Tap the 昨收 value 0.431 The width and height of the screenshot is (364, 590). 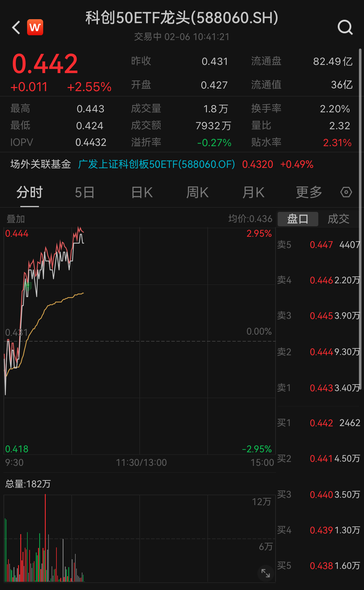point(215,62)
